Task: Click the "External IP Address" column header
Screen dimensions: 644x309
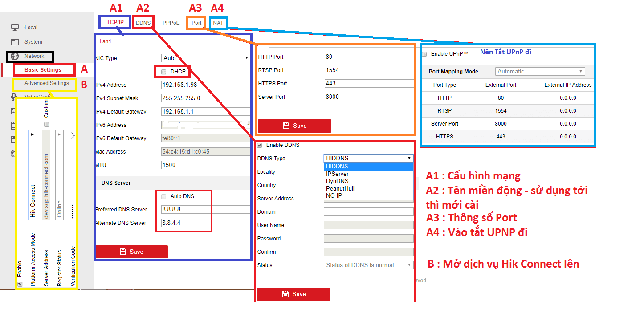Action: tap(568, 85)
